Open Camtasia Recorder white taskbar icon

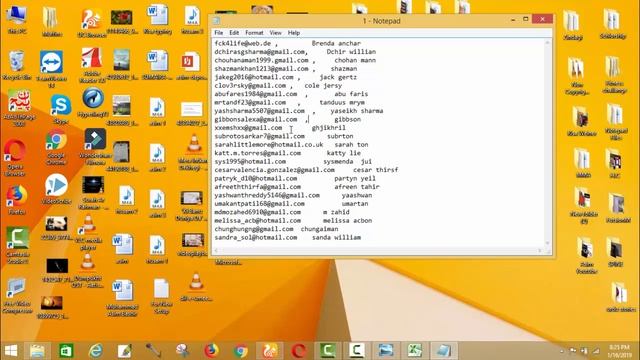click(x=356, y=351)
